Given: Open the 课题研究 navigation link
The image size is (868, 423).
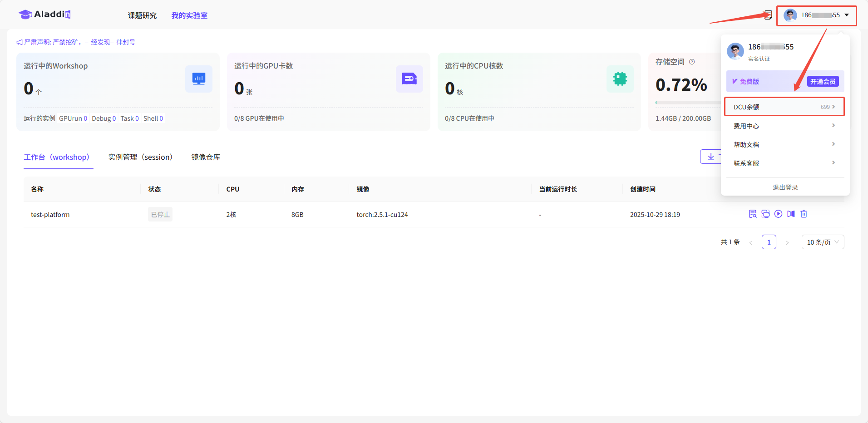Looking at the screenshot, I should click(142, 15).
